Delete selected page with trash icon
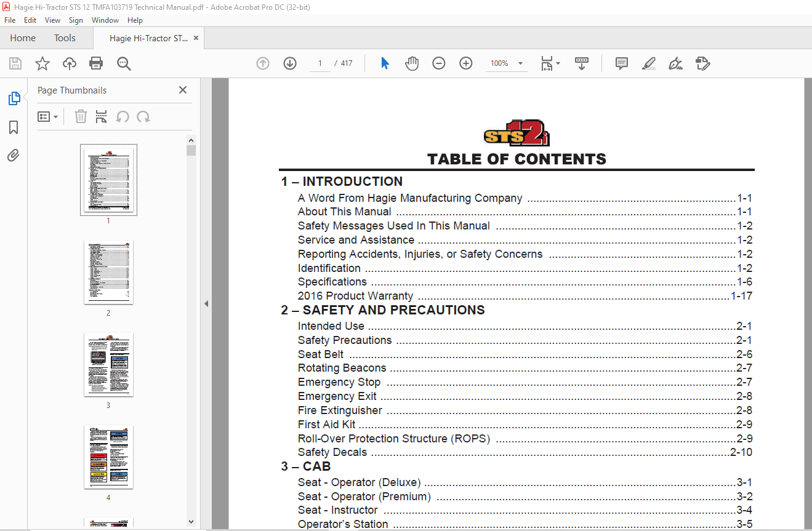 pos(81,116)
